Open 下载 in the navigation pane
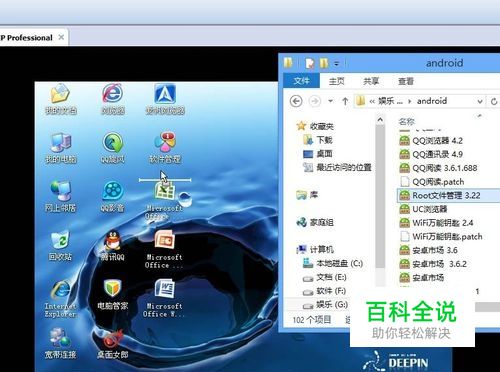 click(x=318, y=140)
